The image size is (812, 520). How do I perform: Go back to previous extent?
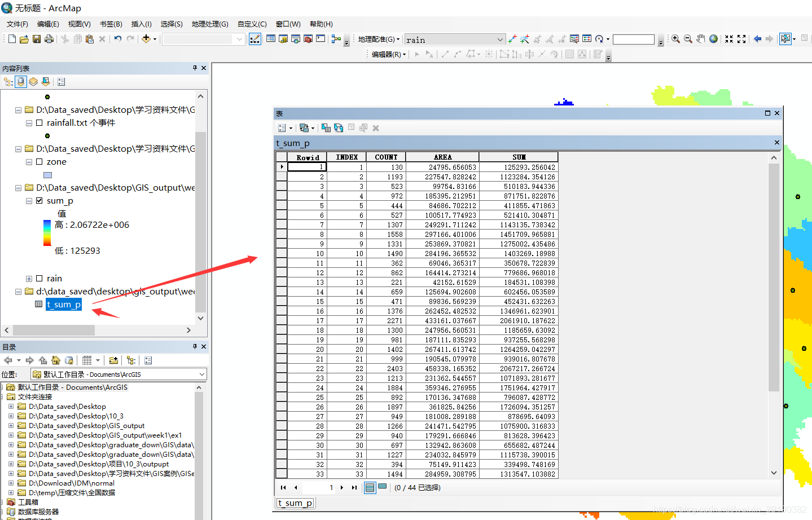click(x=757, y=39)
